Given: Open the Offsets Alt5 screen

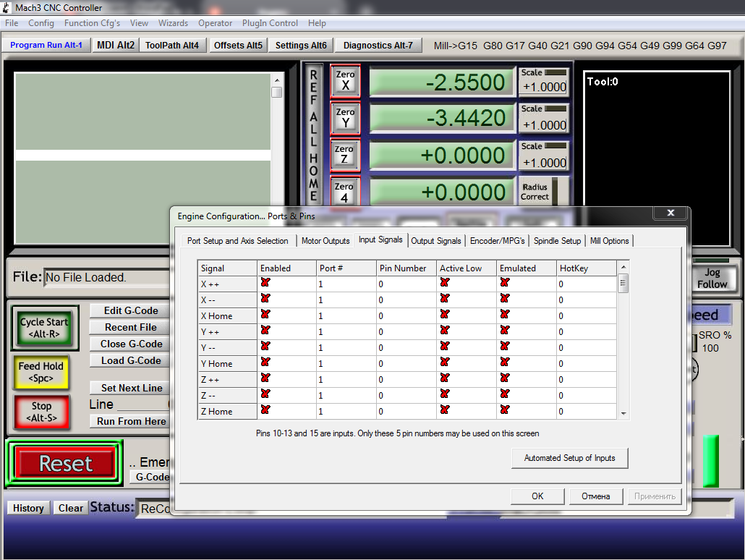Looking at the screenshot, I should click(238, 45).
